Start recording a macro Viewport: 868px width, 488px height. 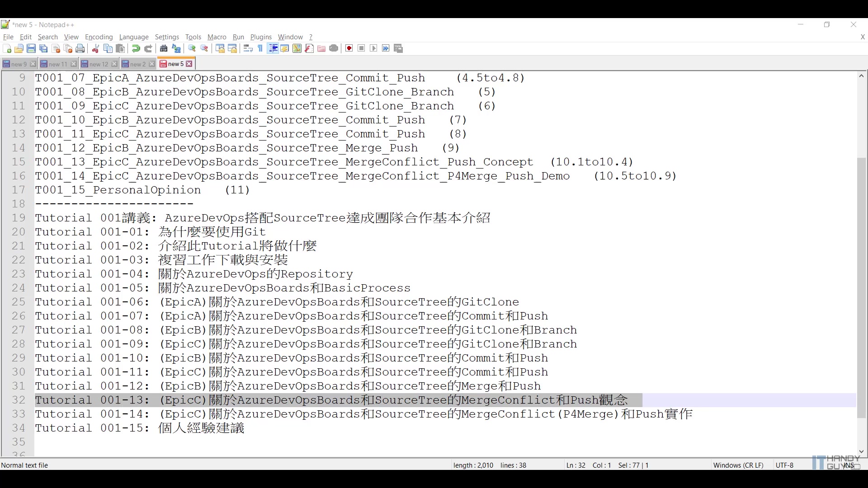tap(349, 48)
